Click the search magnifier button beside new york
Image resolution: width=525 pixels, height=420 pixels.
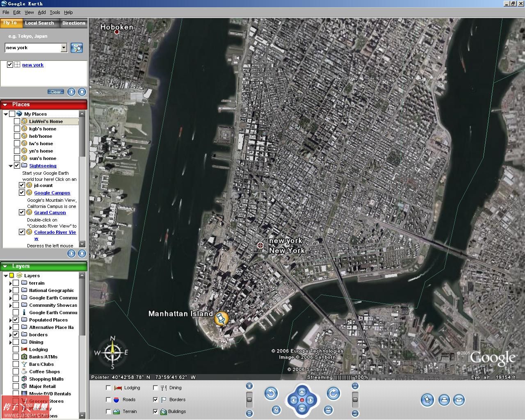point(76,48)
